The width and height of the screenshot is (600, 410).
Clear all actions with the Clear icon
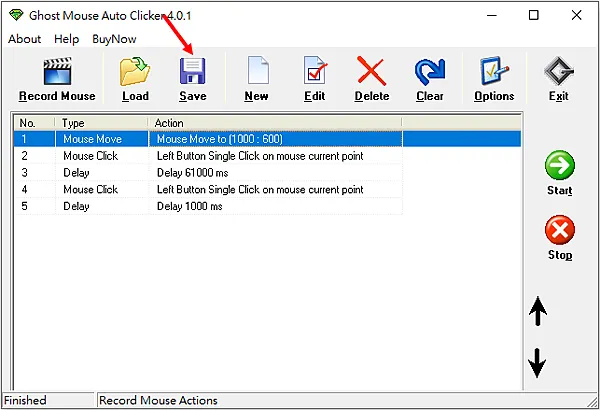click(430, 72)
